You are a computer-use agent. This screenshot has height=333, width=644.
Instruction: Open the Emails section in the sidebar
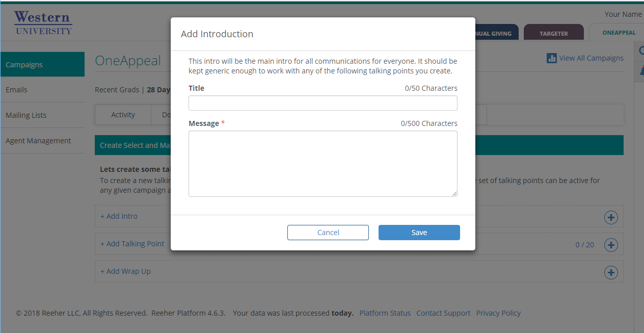(x=16, y=89)
